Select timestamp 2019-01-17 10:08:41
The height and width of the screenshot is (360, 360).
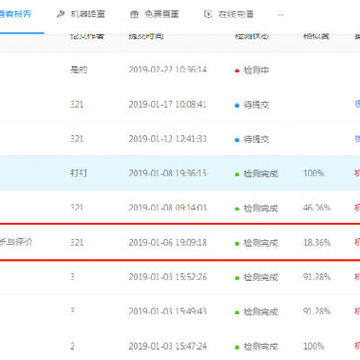pyautogui.click(x=168, y=105)
